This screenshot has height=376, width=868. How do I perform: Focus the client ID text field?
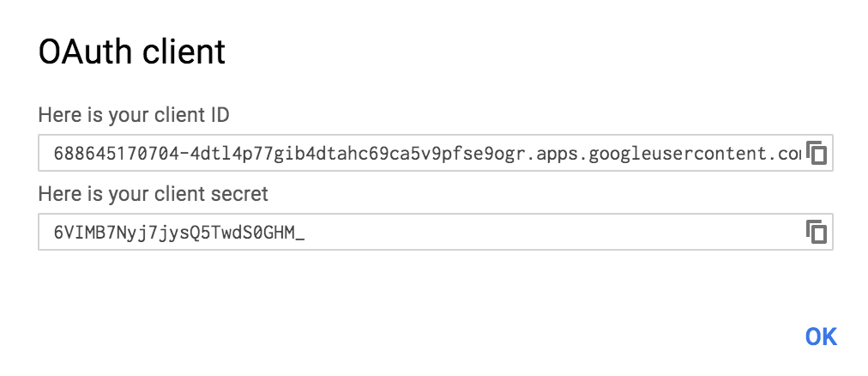click(435, 153)
